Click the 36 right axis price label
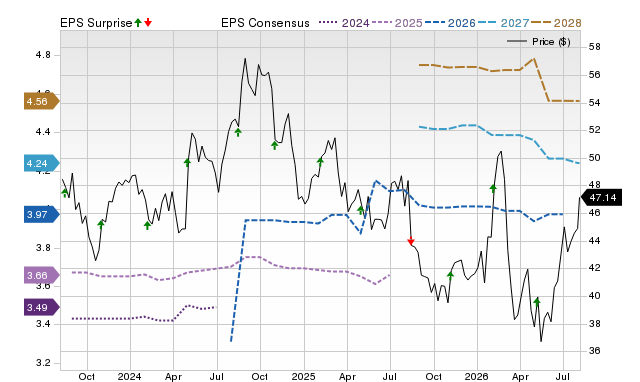The height and width of the screenshot is (382, 640). (x=595, y=351)
